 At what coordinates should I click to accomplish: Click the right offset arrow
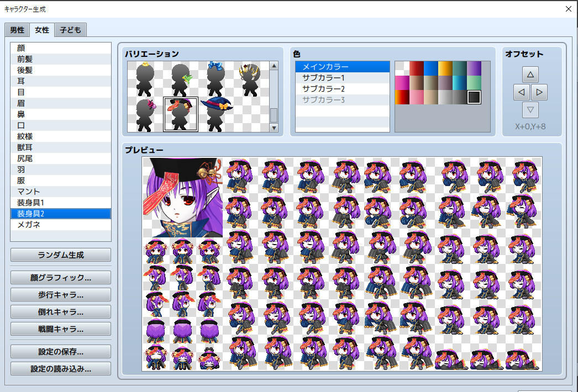pyautogui.click(x=539, y=92)
